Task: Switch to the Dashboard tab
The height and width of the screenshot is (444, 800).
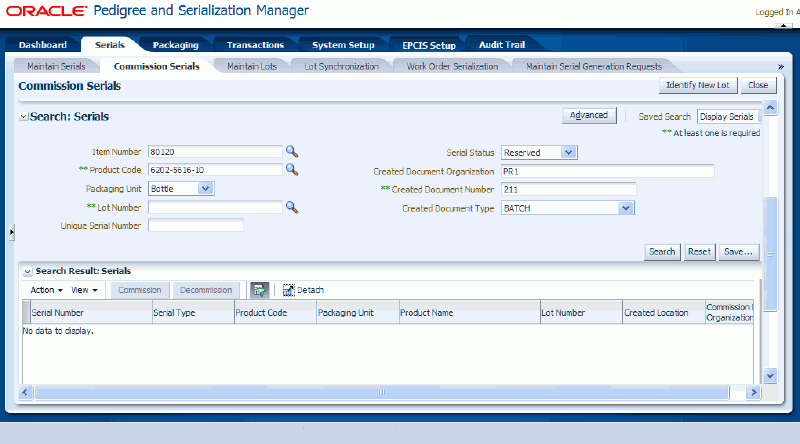Action: pos(43,45)
